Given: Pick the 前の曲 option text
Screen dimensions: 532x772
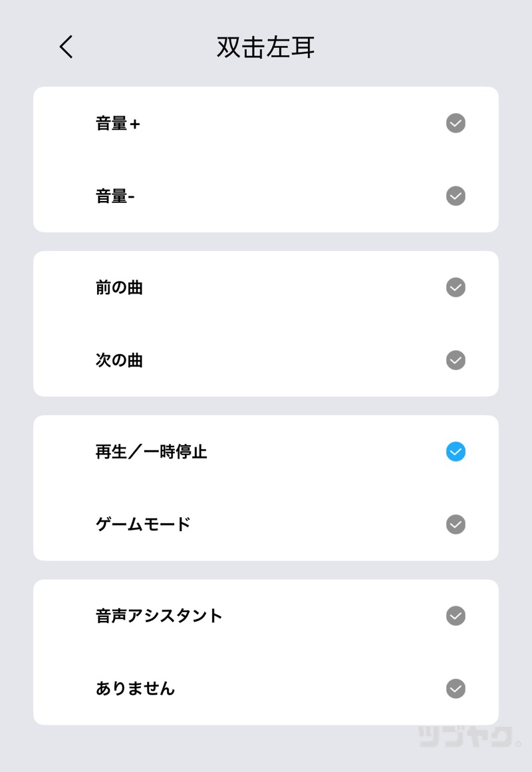Looking at the screenshot, I should point(119,288).
